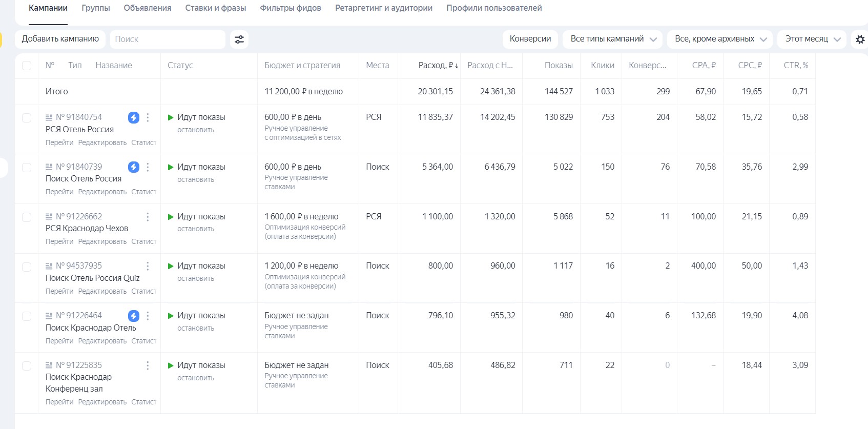The image size is (868, 429).
Task: Open the Все, кроме архивных filter dropdown
Action: coord(720,39)
